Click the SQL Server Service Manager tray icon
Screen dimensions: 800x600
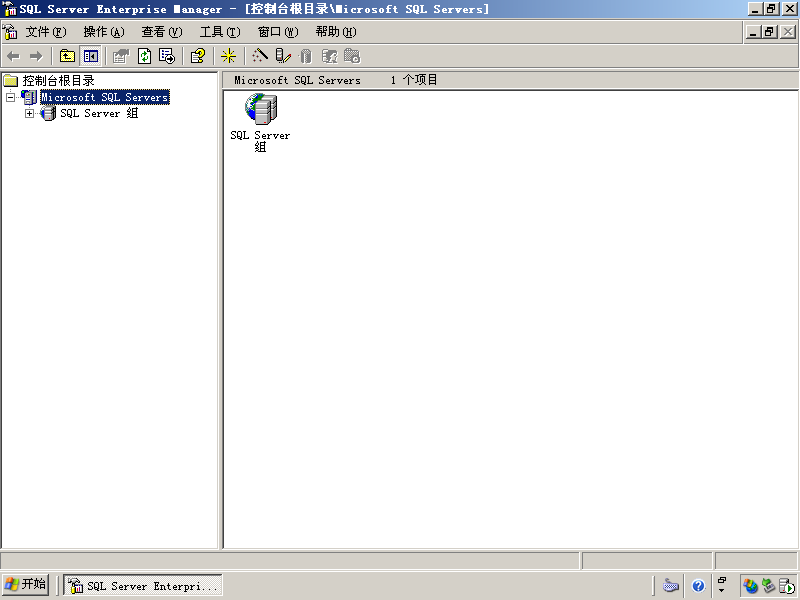pos(786,586)
